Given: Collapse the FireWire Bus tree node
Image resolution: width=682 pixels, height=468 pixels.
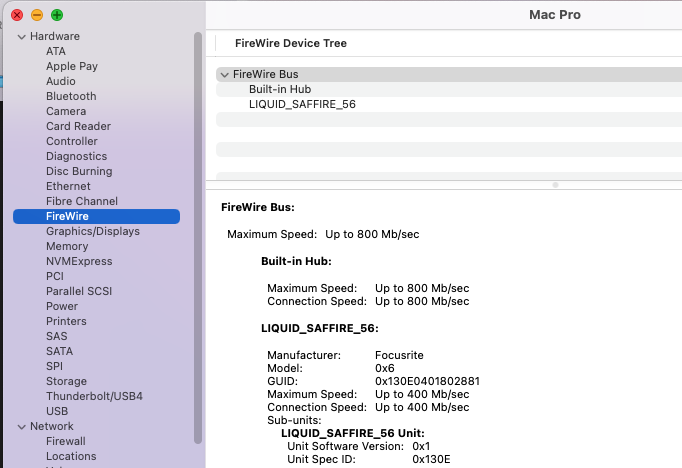Looking at the screenshot, I should click(224, 75).
